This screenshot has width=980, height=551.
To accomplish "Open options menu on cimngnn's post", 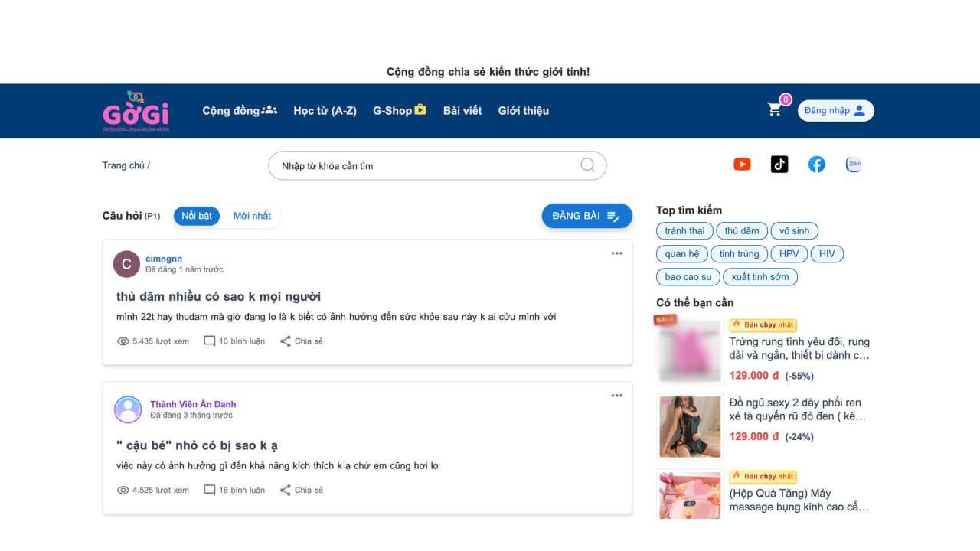I will (x=616, y=253).
